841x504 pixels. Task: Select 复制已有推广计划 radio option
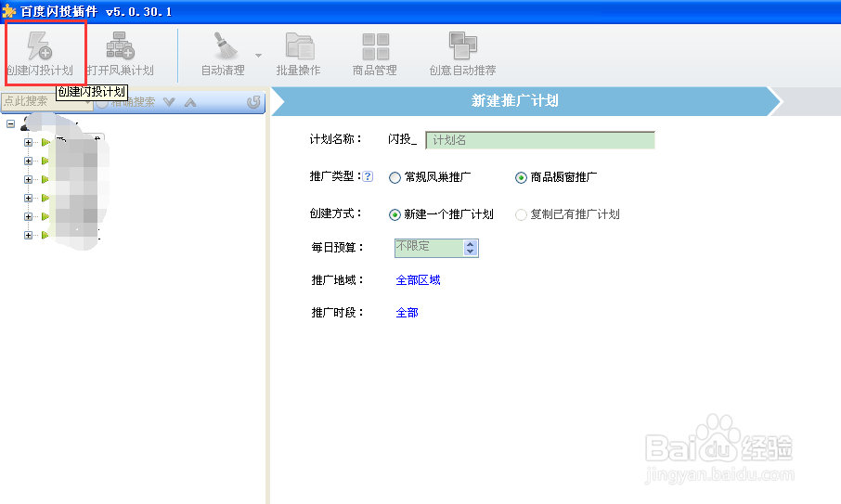[521, 215]
